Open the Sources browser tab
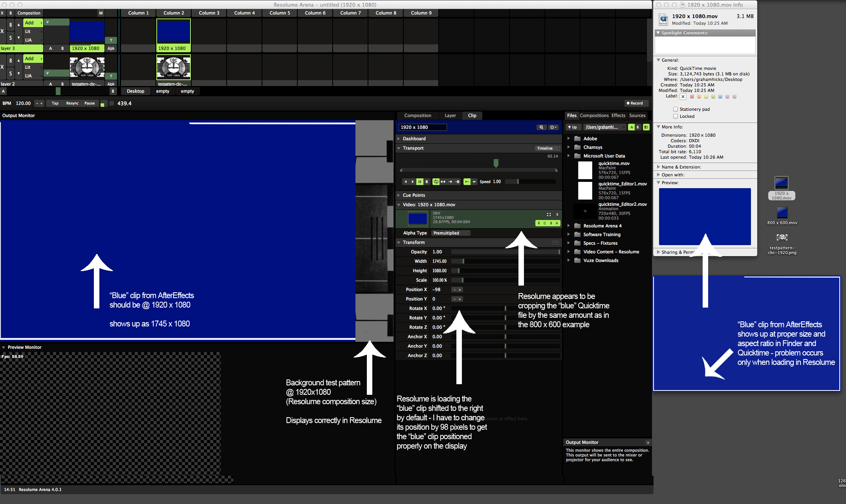This screenshot has height=504, width=846. click(x=637, y=115)
